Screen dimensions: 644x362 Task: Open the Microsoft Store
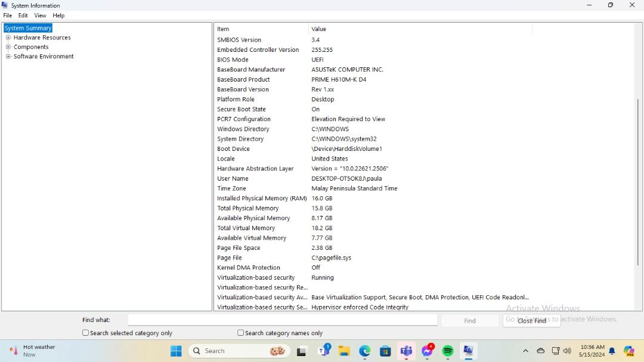[385, 351]
